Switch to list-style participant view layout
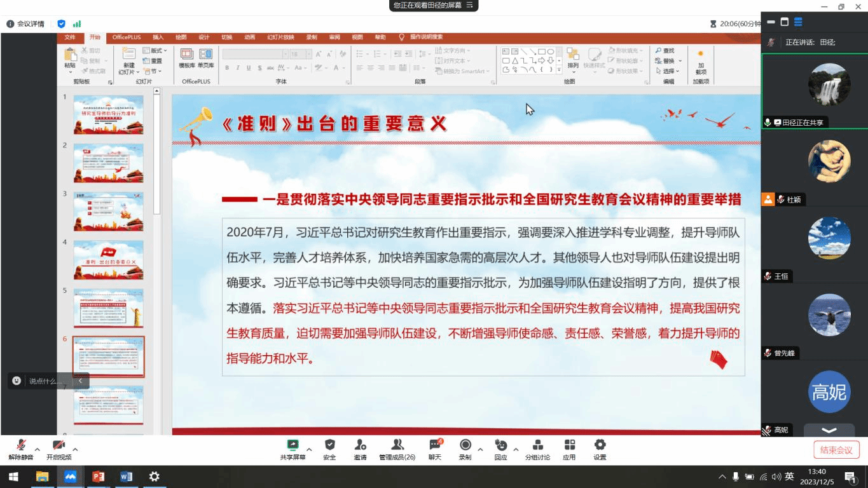The image size is (868, 488). pos(798,22)
